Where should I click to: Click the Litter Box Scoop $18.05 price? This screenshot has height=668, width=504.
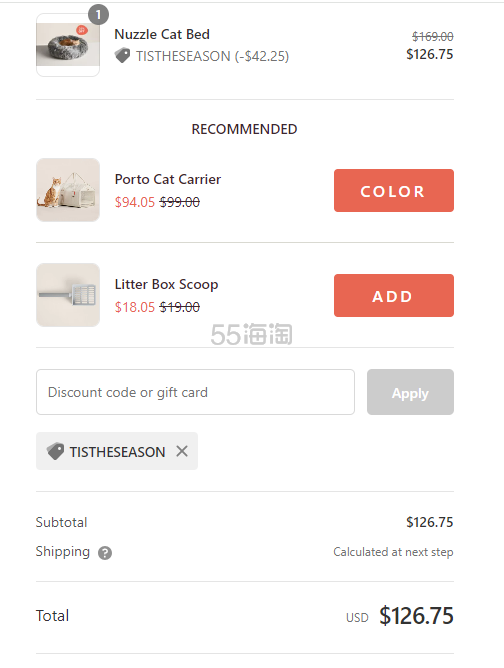135,307
